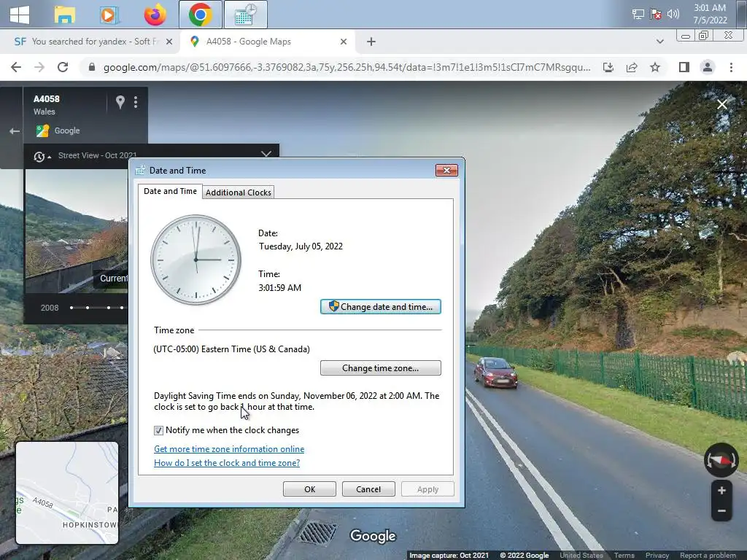This screenshot has height=560, width=747.
Task: Open How do I set the clock link
Action: [x=227, y=463]
